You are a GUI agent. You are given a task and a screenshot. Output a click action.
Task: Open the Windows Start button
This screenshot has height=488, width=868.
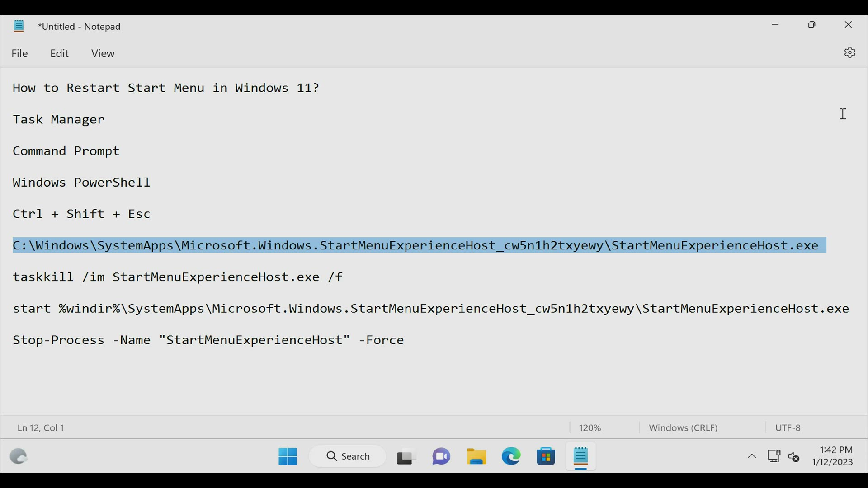click(288, 456)
